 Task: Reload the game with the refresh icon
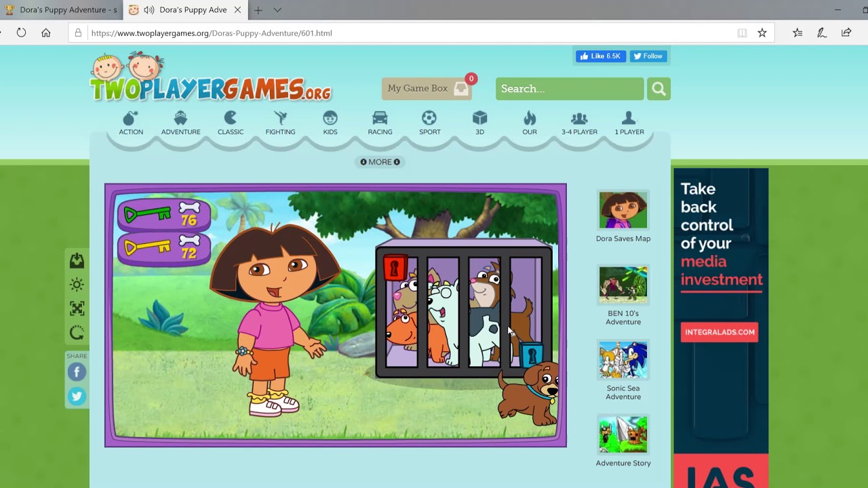[x=77, y=333]
